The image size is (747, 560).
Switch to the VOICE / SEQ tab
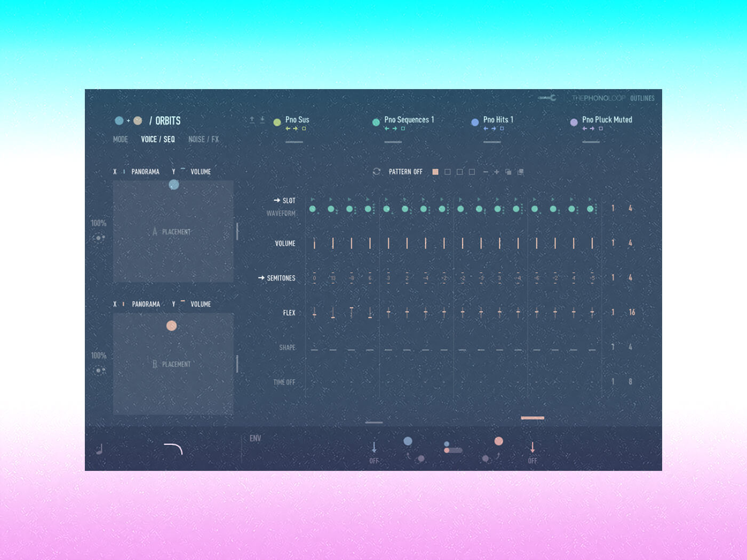point(158,139)
